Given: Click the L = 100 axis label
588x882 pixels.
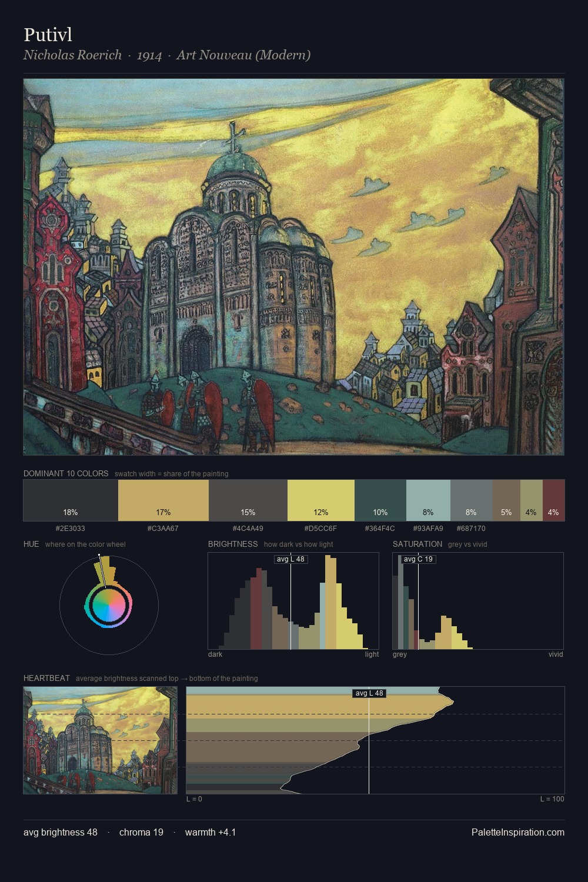Looking at the screenshot, I should click(x=552, y=799).
